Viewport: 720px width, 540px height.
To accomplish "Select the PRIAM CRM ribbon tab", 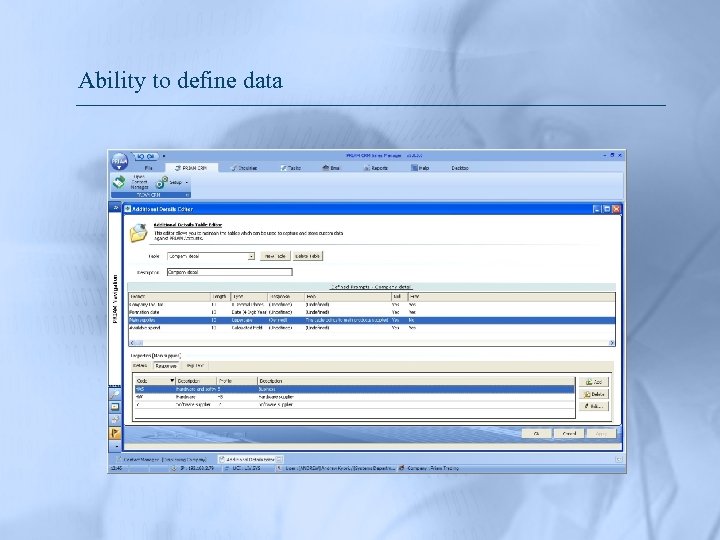I will (x=191, y=168).
